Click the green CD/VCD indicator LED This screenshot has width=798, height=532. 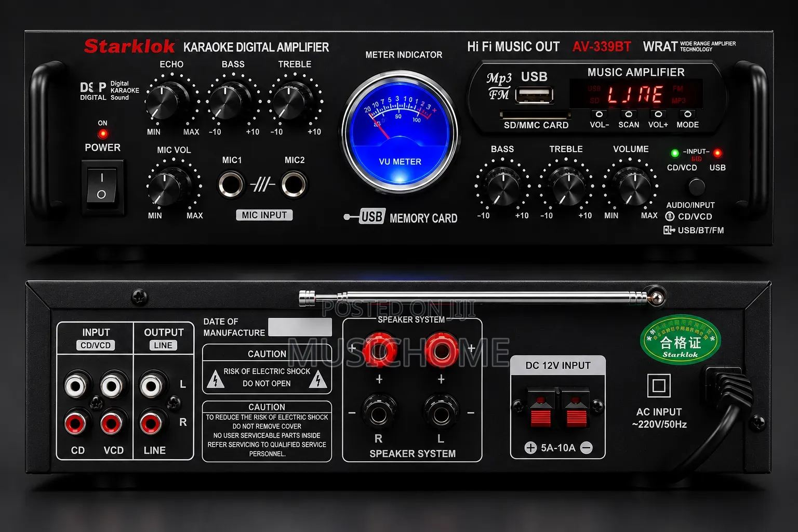[x=675, y=153]
